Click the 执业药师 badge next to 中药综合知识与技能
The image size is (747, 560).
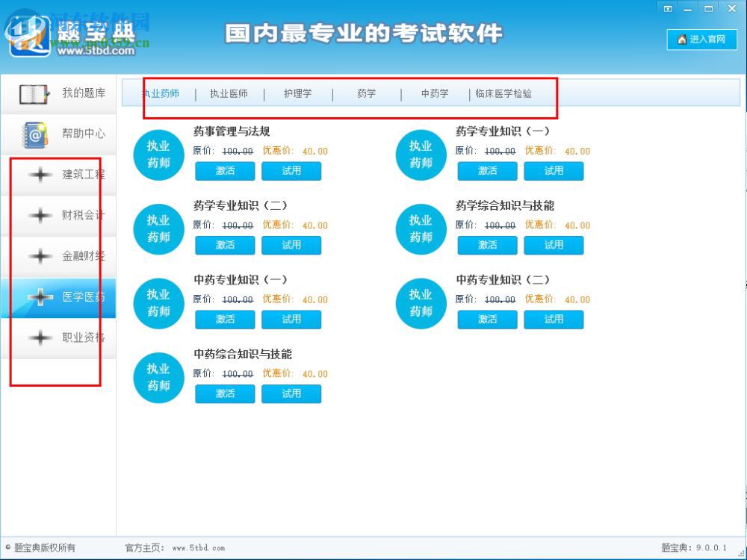[x=158, y=377]
